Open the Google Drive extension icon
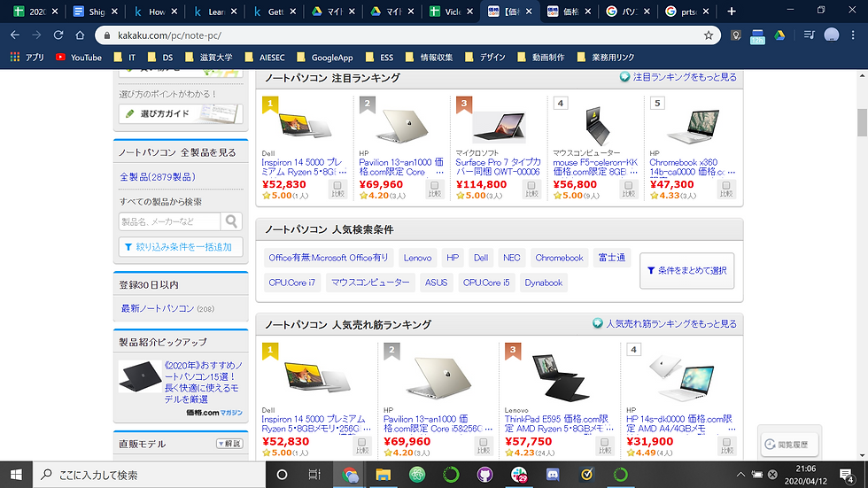Screen dimensions: 868x488 point(779,35)
